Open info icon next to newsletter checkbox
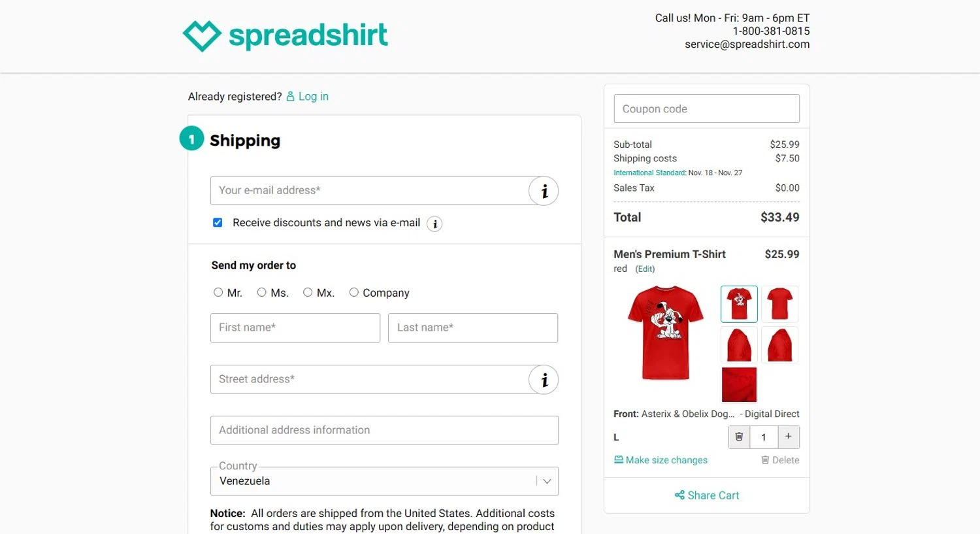Image resolution: width=980 pixels, height=534 pixels. [x=434, y=224]
